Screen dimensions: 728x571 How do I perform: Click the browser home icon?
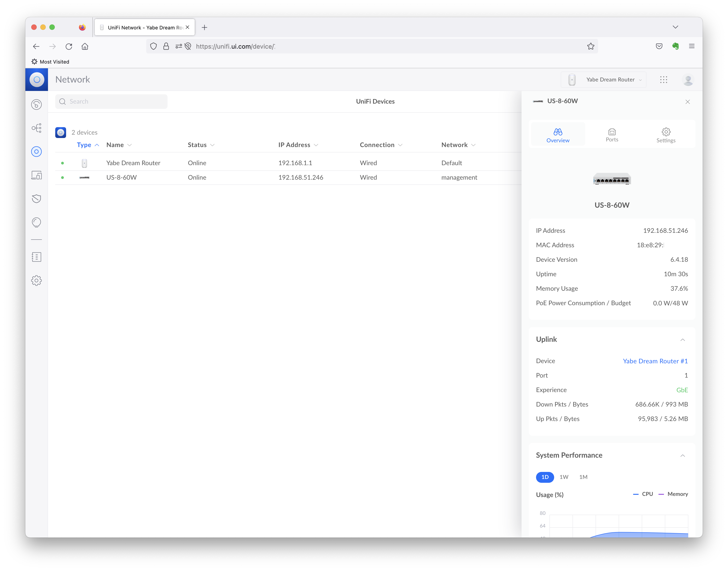pyautogui.click(x=85, y=46)
